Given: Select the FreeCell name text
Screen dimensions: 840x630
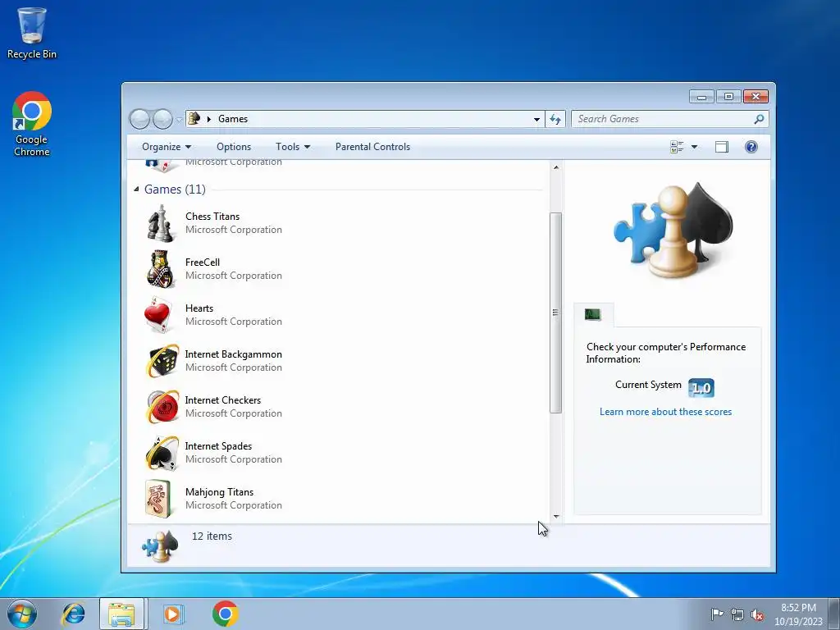Looking at the screenshot, I should (203, 262).
